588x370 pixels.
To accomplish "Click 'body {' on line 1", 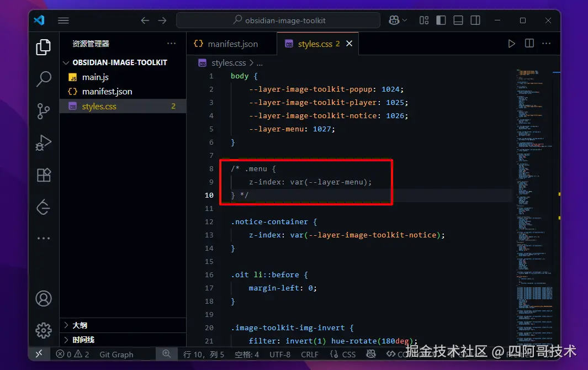I will pos(244,76).
